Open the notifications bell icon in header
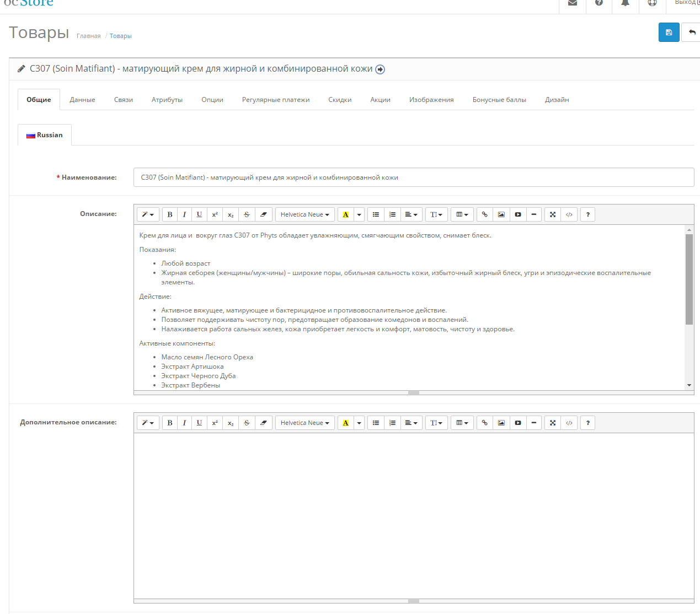 tap(626, 3)
